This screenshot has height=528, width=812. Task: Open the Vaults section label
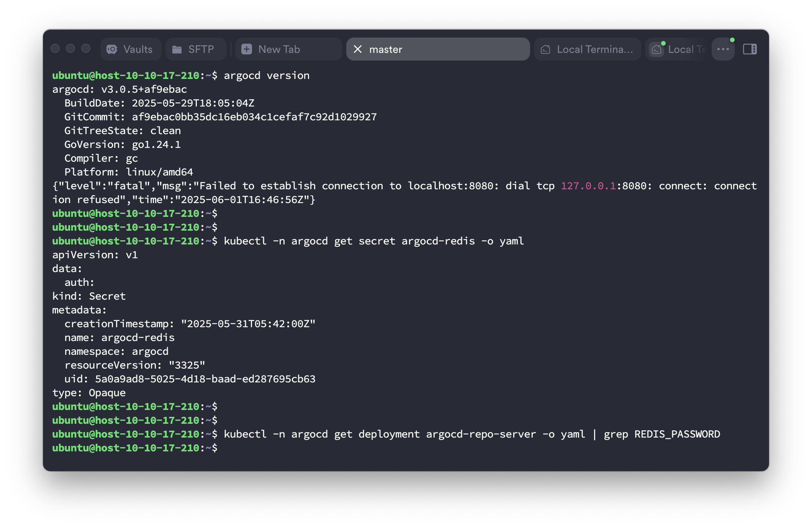pos(138,49)
